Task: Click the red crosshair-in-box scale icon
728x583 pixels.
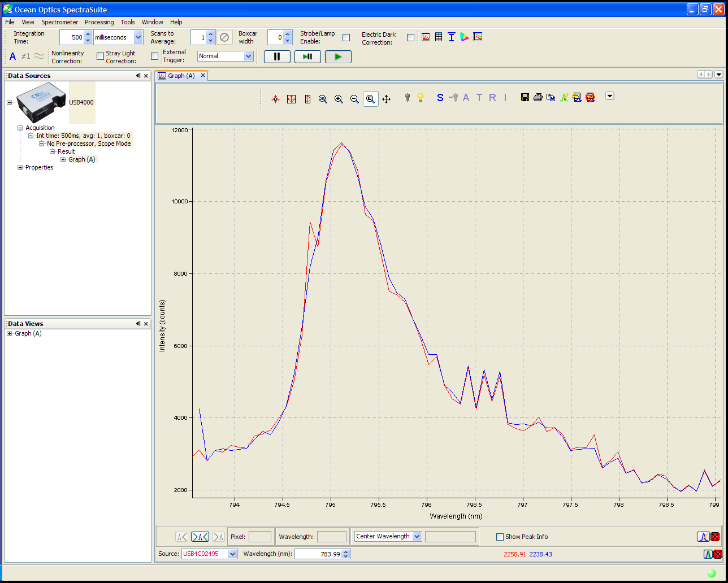Action: pos(292,99)
